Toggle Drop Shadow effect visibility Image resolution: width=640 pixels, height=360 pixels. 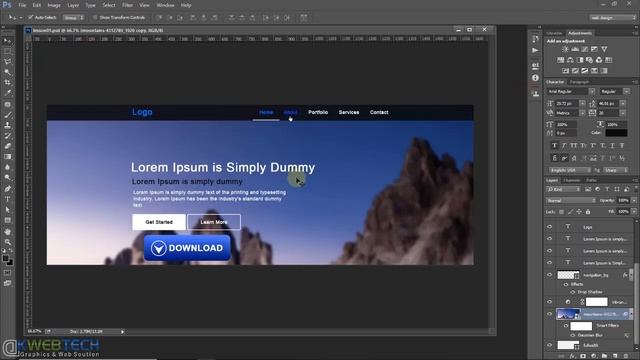pos(573,292)
